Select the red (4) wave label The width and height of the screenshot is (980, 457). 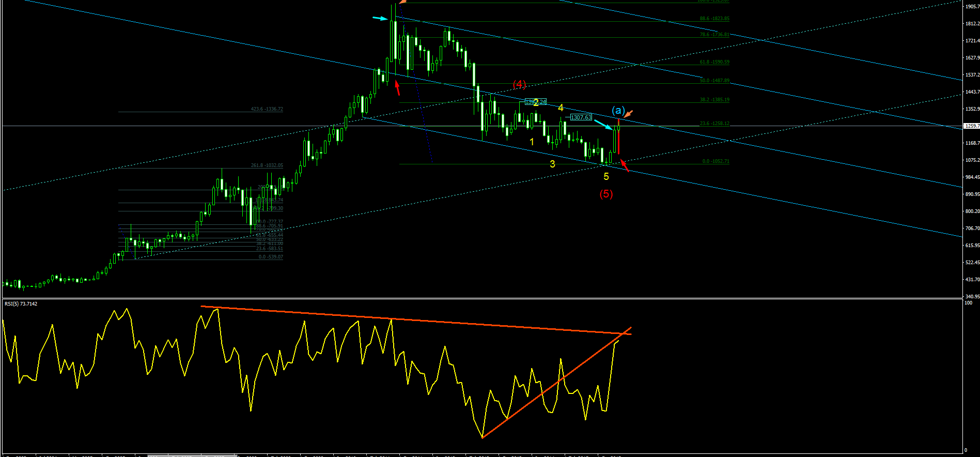[519, 84]
